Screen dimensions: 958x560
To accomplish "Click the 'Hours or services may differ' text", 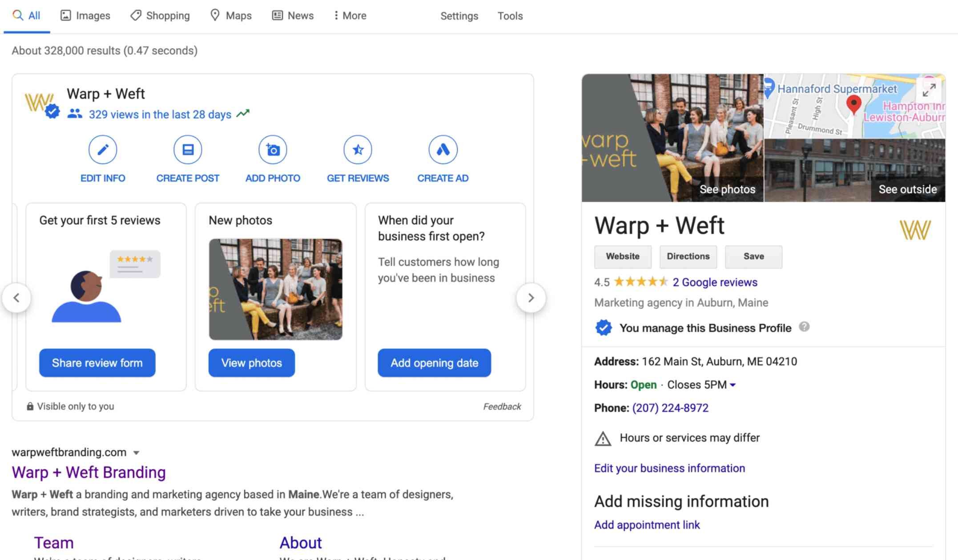I will (x=690, y=438).
